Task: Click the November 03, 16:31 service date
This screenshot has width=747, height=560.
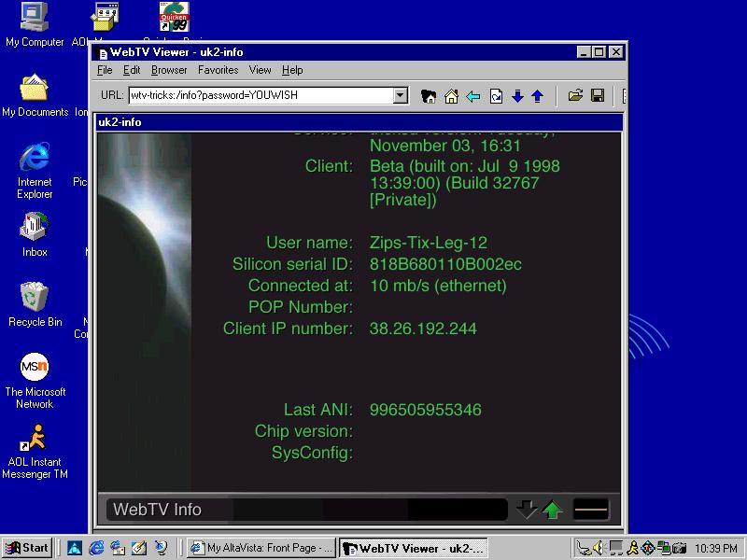Action: (445, 146)
